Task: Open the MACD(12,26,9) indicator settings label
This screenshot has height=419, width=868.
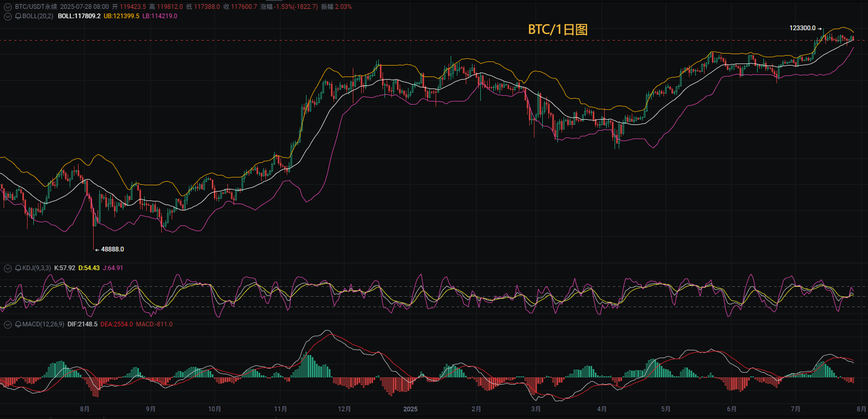Action: 43,324
